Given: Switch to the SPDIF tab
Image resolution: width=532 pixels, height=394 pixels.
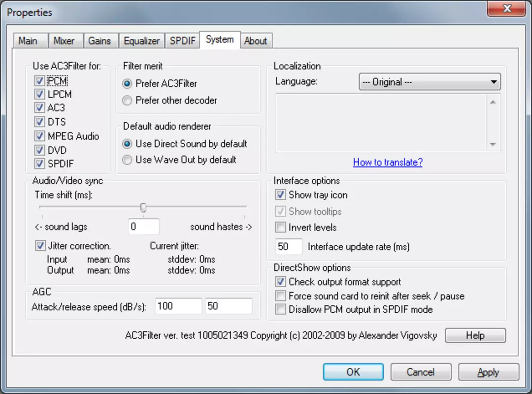Looking at the screenshot, I should [x=183, y=41].
